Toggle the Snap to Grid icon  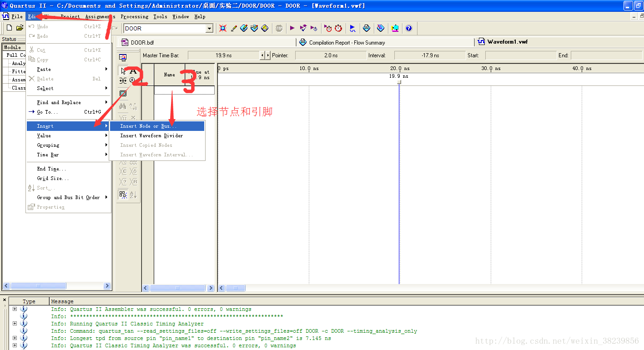pos(123,195)
